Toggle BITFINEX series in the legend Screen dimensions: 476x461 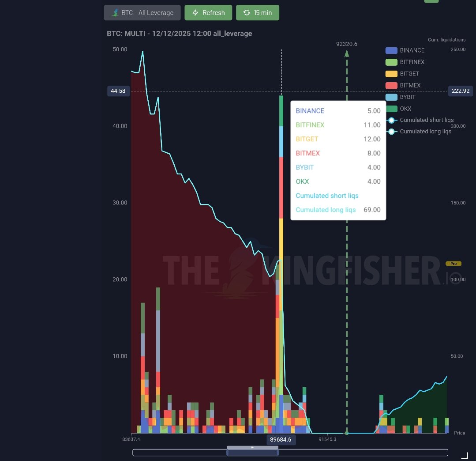tap(405, 62)
